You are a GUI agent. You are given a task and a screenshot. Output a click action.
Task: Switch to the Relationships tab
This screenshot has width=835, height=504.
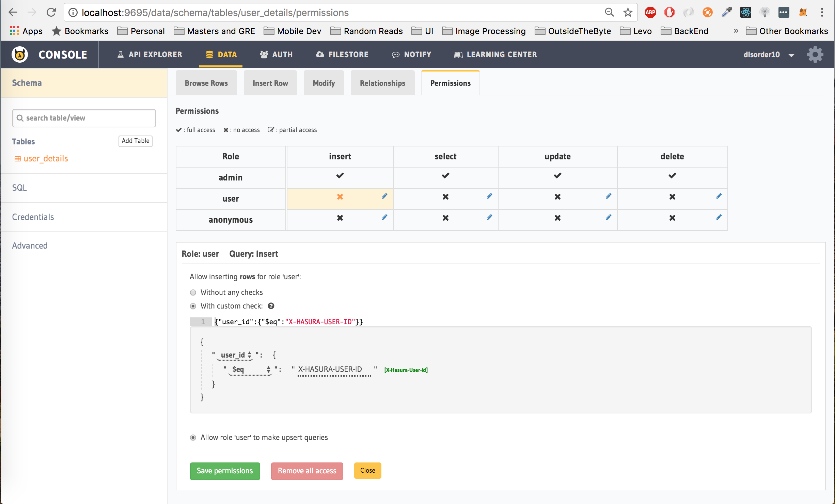click(382, 83)
